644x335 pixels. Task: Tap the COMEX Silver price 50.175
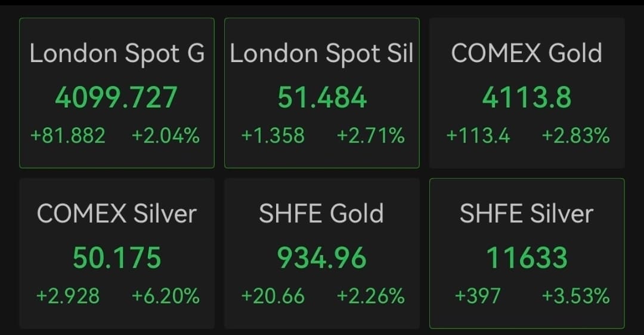pos(117,257)
